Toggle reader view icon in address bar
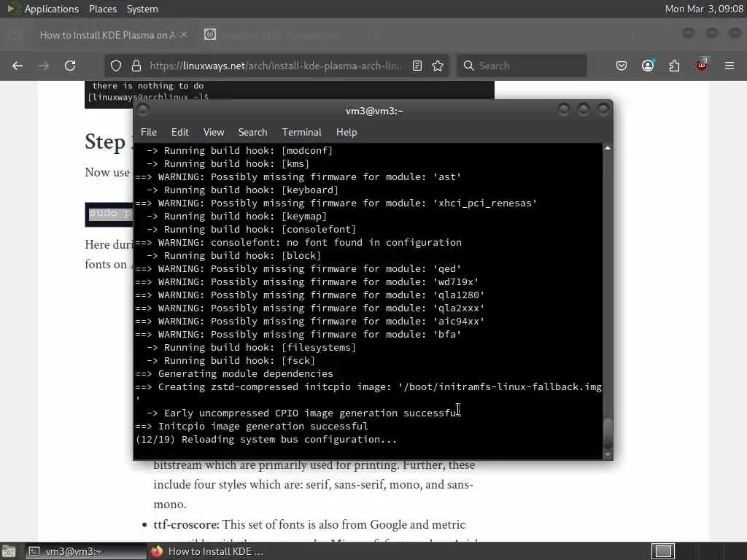747x560 pixels. [417, 66]
